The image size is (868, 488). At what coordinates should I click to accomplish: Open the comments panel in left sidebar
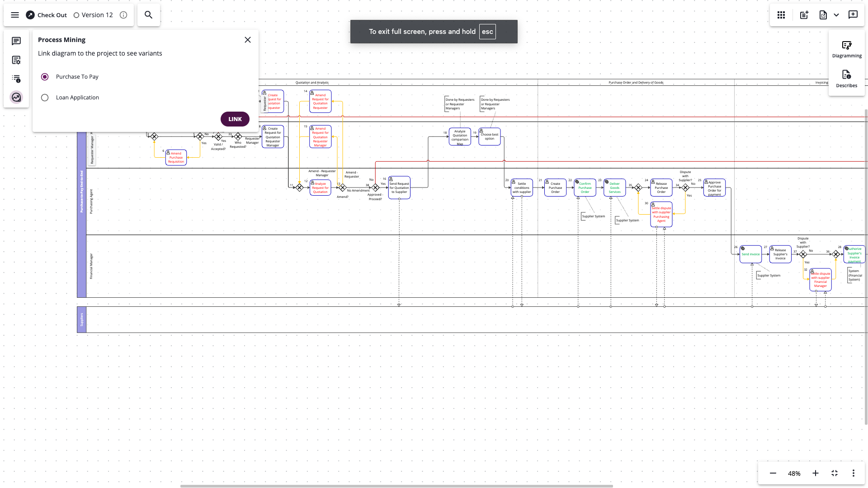tap(16, 41)
